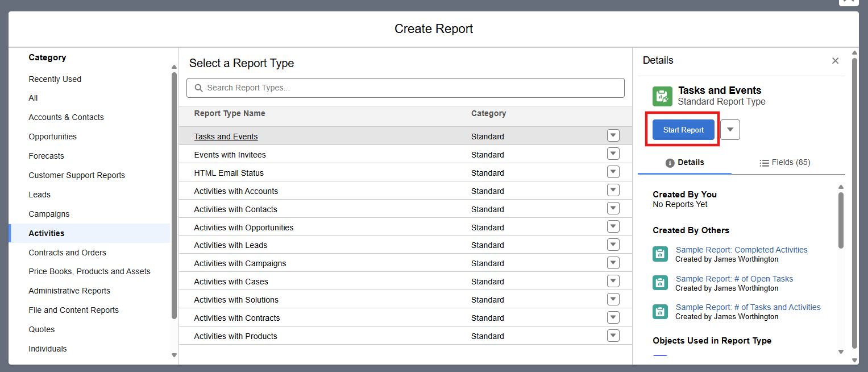Open the dropdown on the Activities with Contracts row
The image size is (868, 372).
(x=613, y=317)
